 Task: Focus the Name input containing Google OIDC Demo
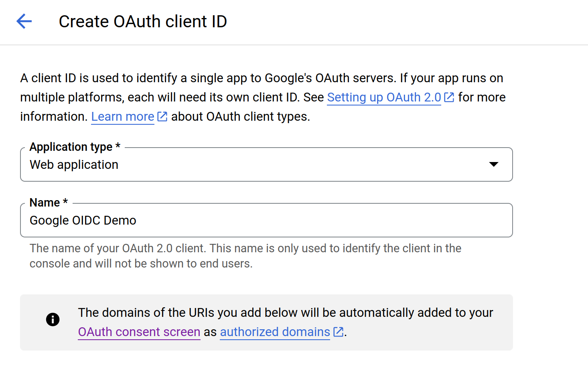pos(266,220)
